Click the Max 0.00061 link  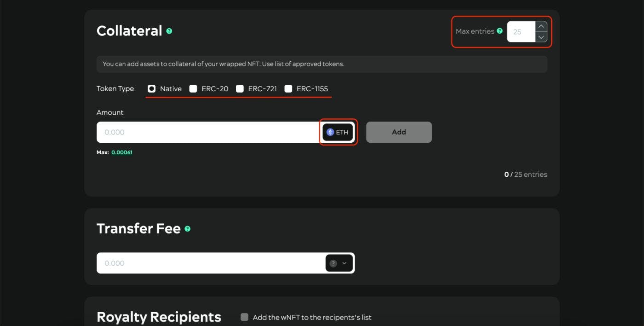[x=122, y=152]
